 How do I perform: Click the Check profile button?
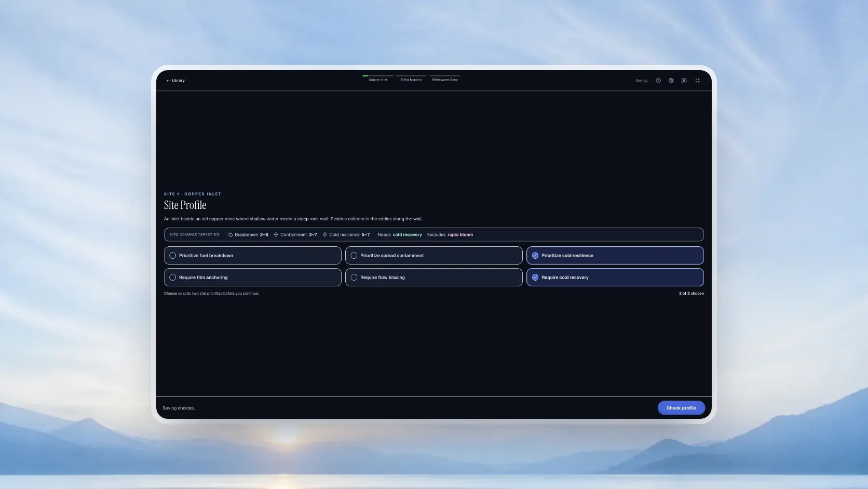pos(681,408)
